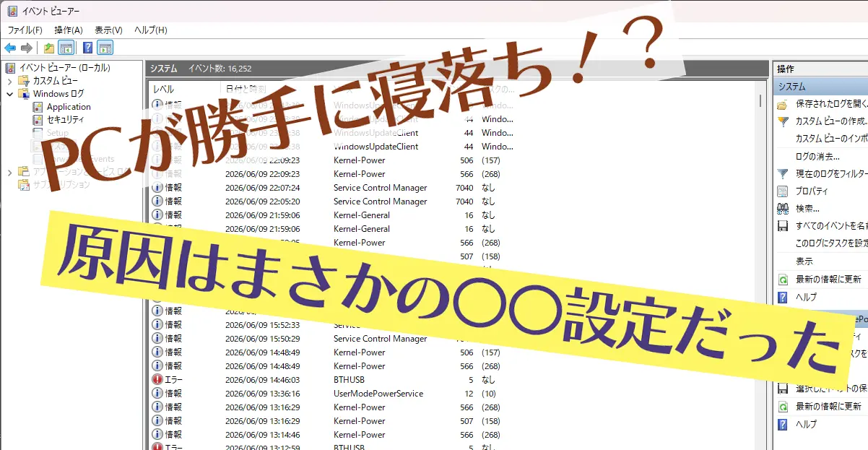Click the info icon on the 15:50:29 row
Screen dimensions: 868x450
(x=157, y=339)
